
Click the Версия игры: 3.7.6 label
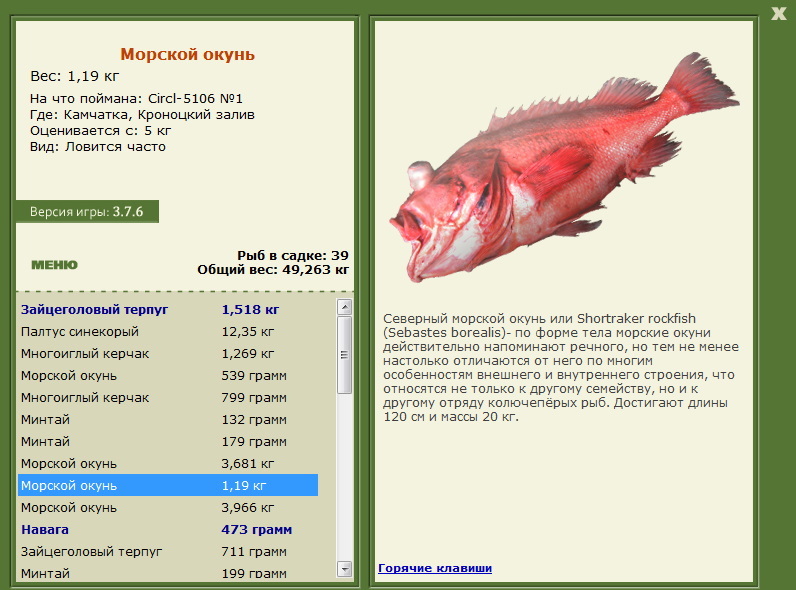point(87,211)
